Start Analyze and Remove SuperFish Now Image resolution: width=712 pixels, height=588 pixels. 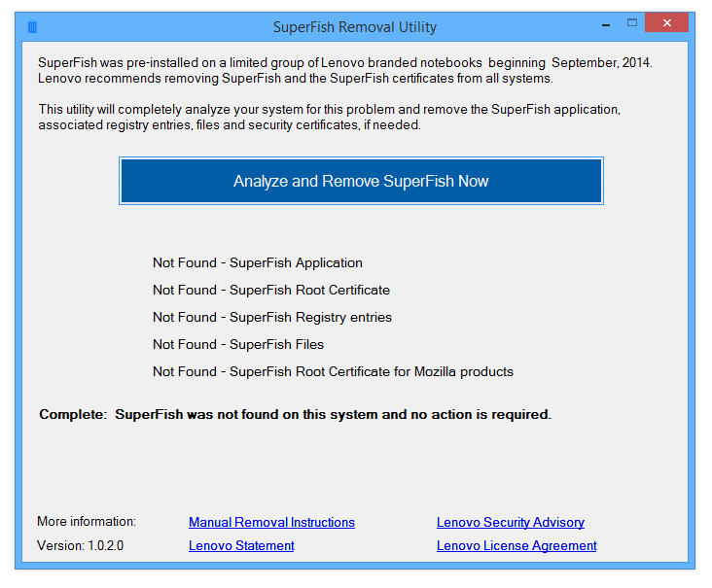[x=361, y=181]
